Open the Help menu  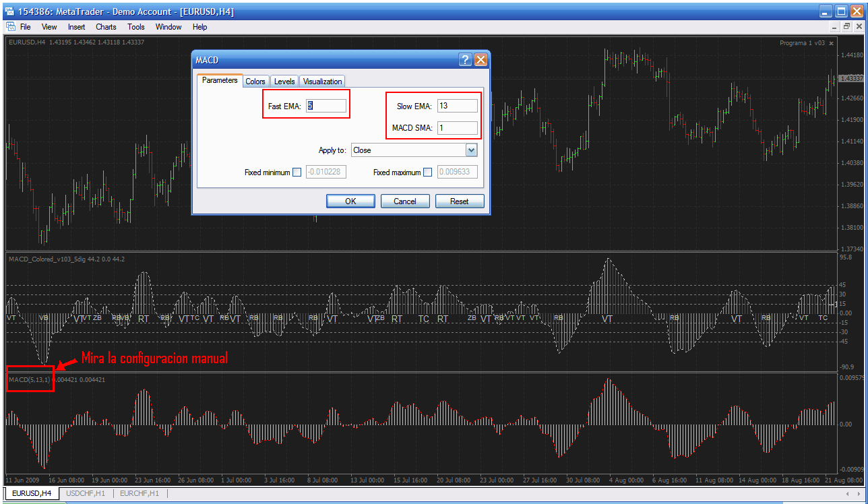[x=200, y=27]
